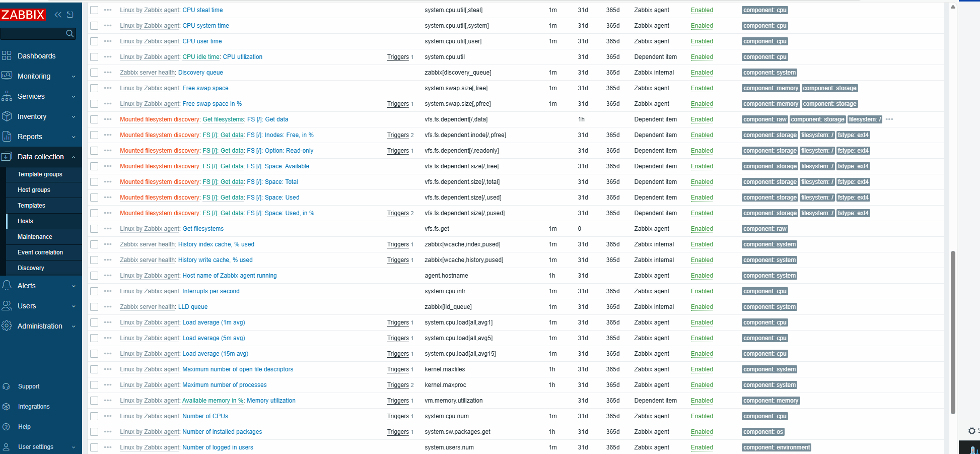The height and width of the screenshot is (454, 980).
Task: Click the Data collection icon
Action: tap(7, 157)
